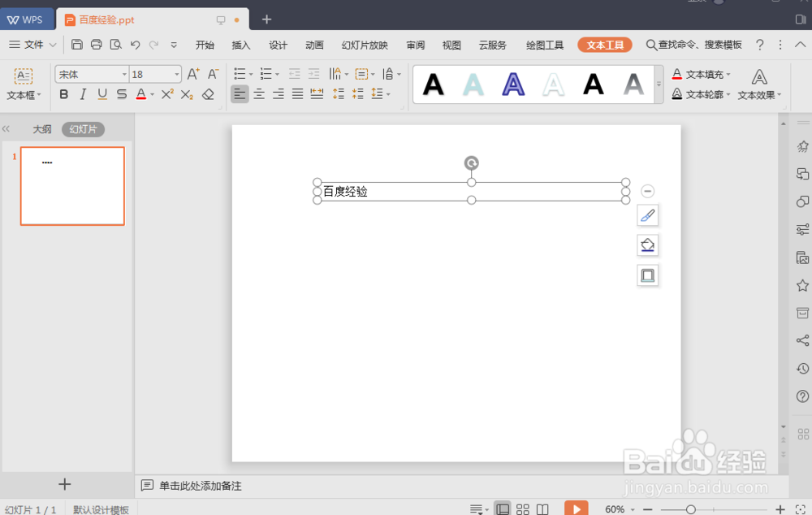
Task: Open 视图 tab
Action: [x=451, y=45]
